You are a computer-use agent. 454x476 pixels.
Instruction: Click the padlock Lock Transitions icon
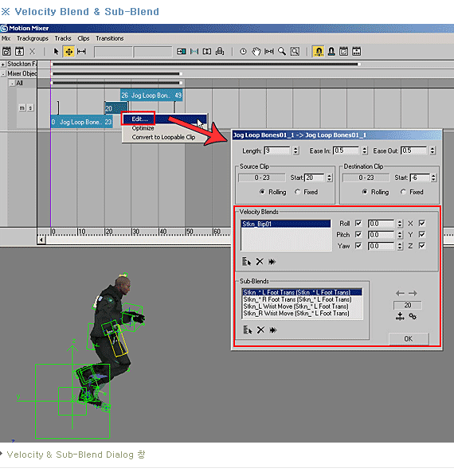point(220,51)
